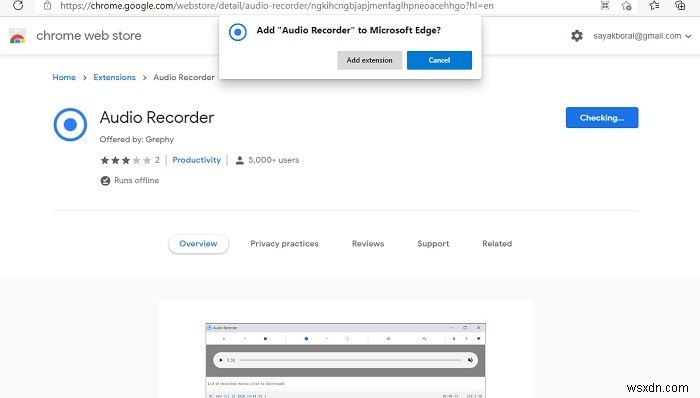Dismiss the prompt with Cancel
The height and width of the screenshot is (398, 700).
(x=439, y=60)
